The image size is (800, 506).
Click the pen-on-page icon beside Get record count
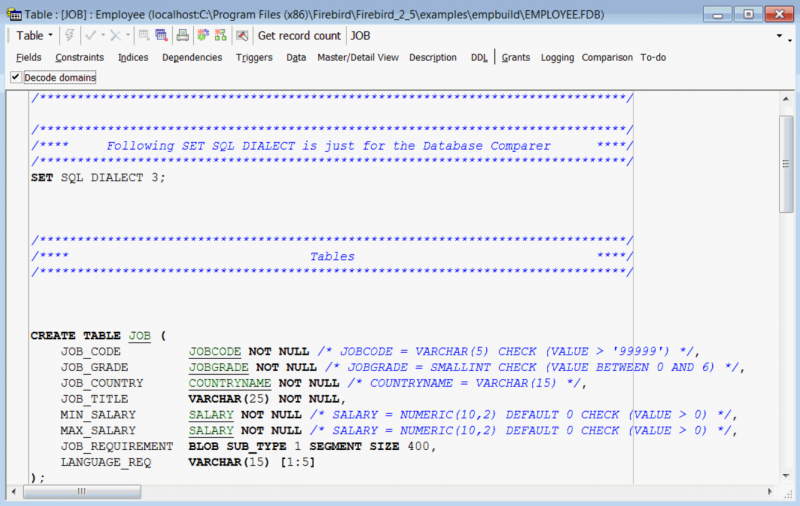[x=242, y=35]
